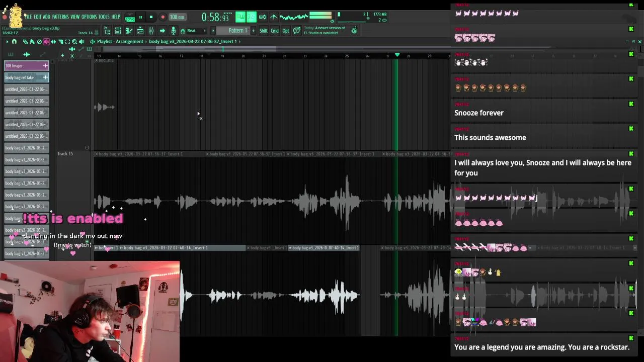The width and height of the screenshot is (644, 362).
Task: Show automation clips in picker panel
Action: click(x=43, y=55)
